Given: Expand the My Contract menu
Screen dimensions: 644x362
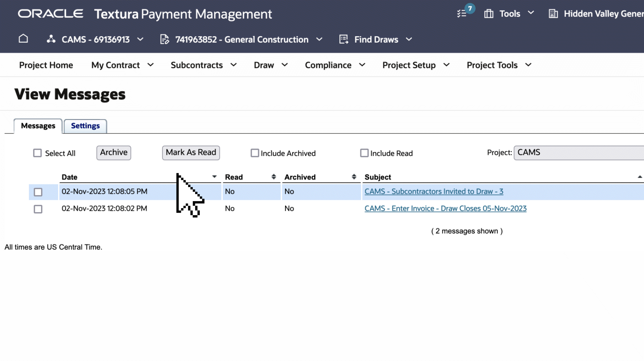Looking at the screenshot, I should pos(122,65).
